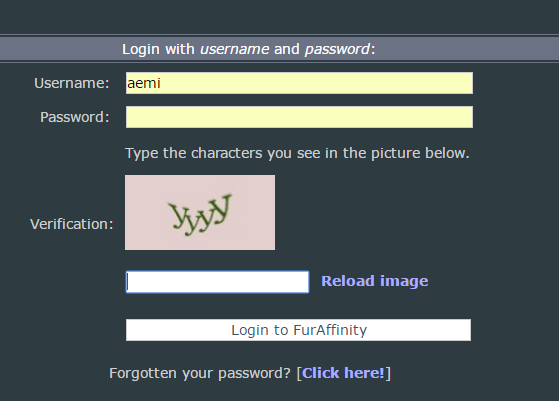Click the 'Type the characters you see' instruction
Screen dimensions: 559x401
click(297, 153)
